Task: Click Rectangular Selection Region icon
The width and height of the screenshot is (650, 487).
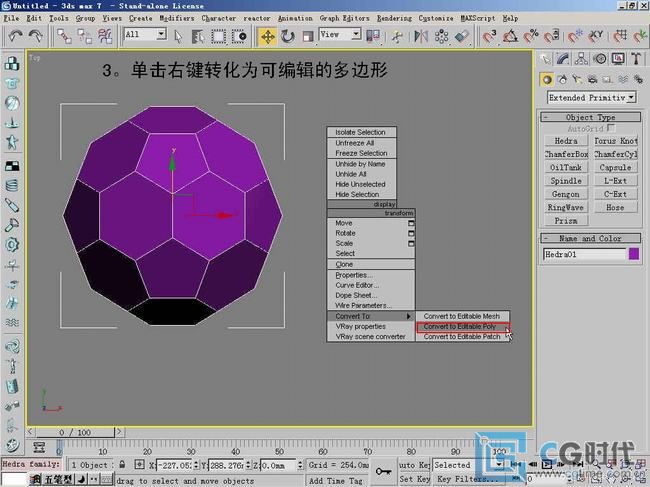Action: [x=218, y=36]
